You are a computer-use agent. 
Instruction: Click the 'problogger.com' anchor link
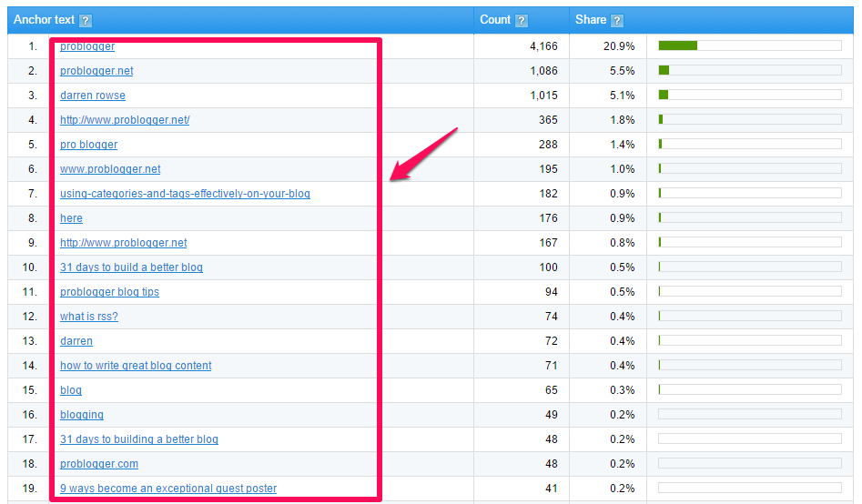click(x=99, y=464)
